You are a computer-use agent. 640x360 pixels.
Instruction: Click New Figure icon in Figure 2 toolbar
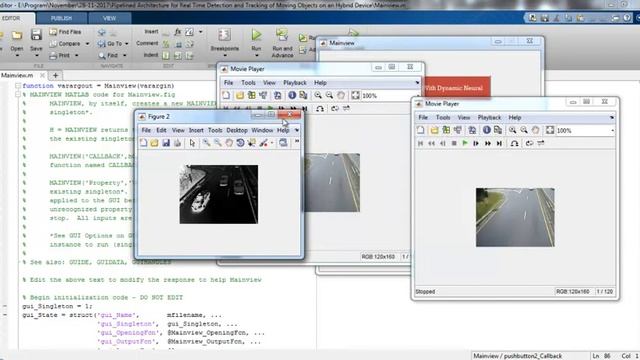pyautogui.click(x=143, y=143)
